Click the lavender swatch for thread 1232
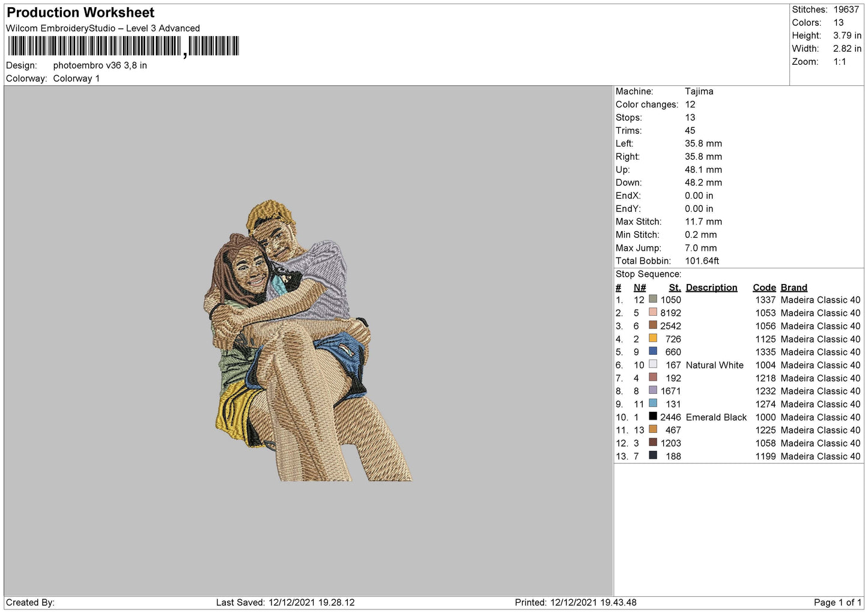Screen dimensions: 868x613 653,390
